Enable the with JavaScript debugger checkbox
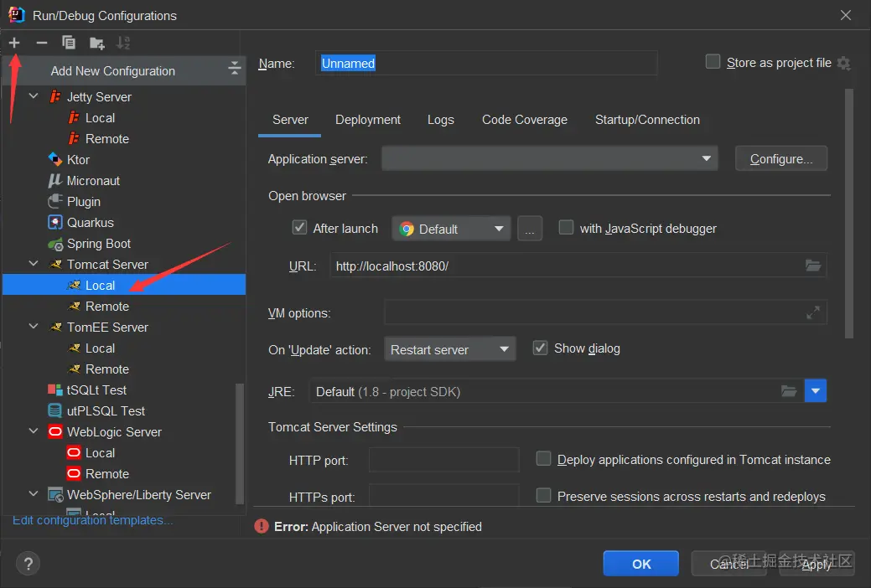The image size is (871, 588). 566,228
